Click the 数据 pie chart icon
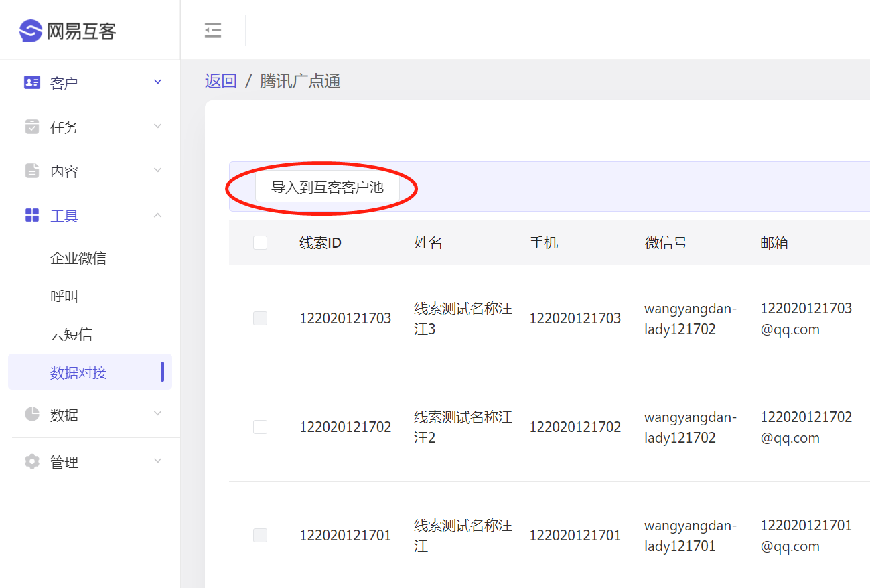Viewport: 870px width, 588px height. point(32,414)
